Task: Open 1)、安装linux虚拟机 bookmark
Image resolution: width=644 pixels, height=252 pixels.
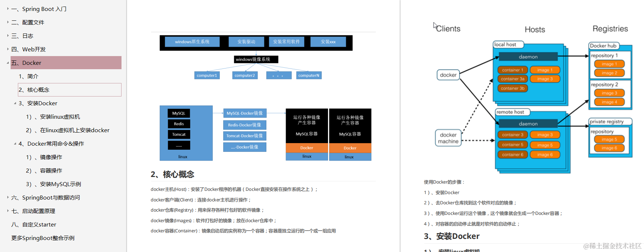Action: coord(53,117)
